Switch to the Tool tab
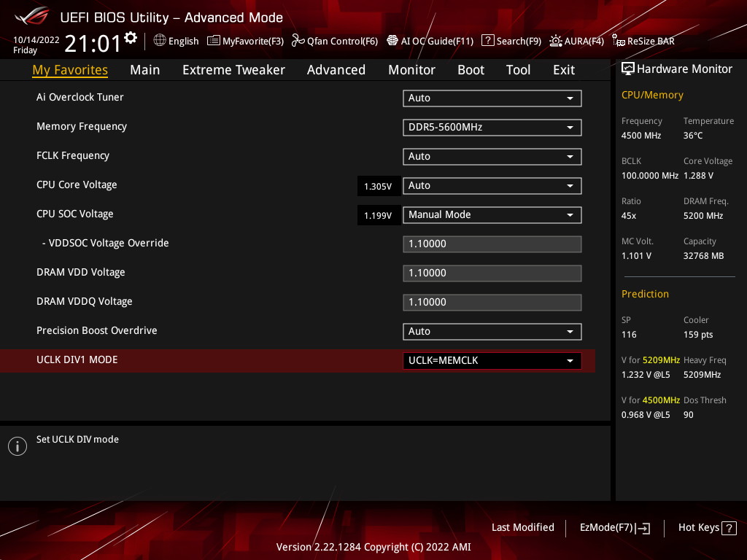 pos(518,70)
